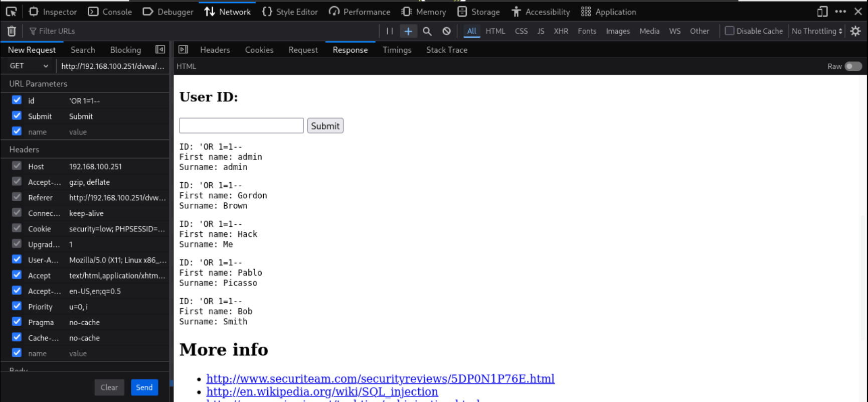Screen dimensions: 868x402
Task: Filter requests by Images
Action: [618, 31]
